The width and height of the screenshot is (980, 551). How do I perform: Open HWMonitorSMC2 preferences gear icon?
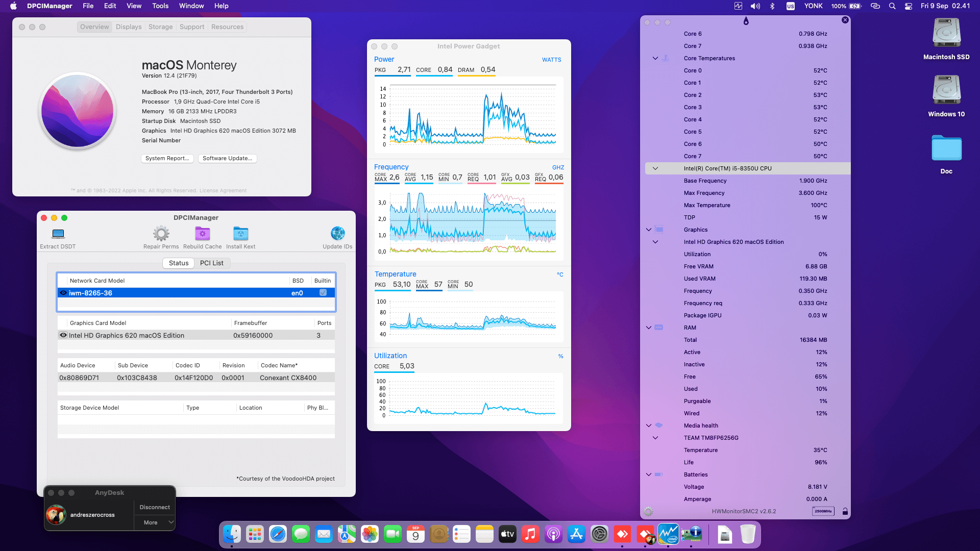point(648,511)
